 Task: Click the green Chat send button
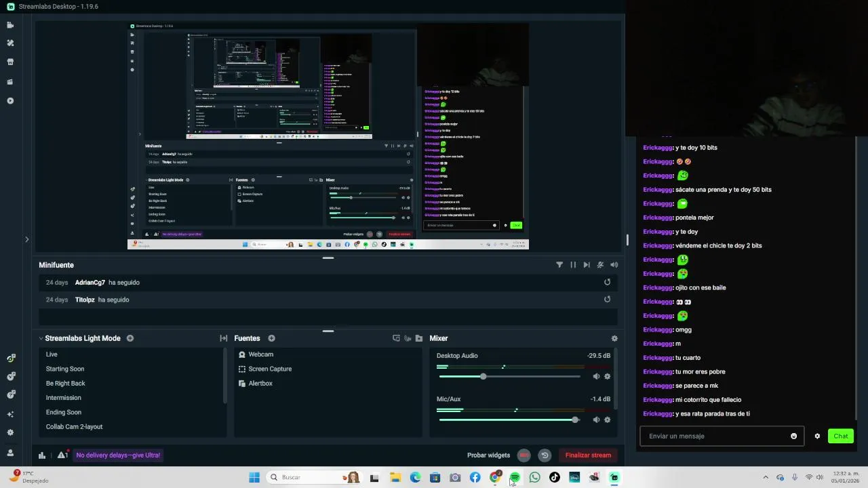tap(841, 436)
